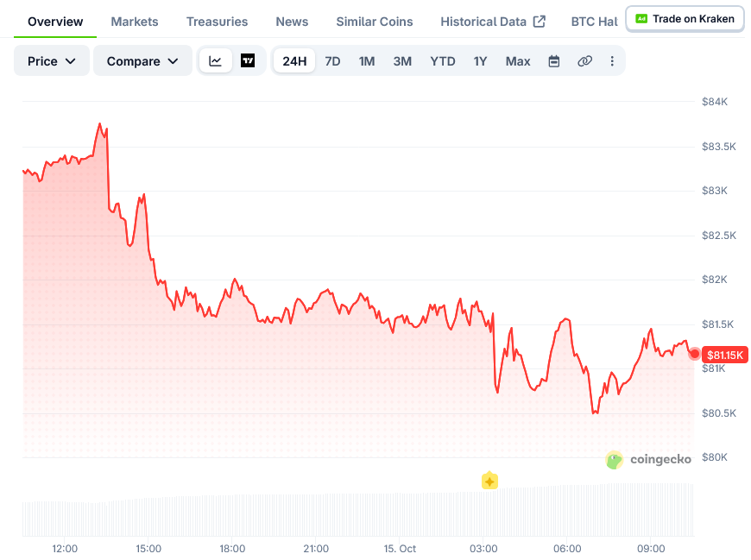
Task: Select the 1Y time range
Action: [x=480, y=61]
